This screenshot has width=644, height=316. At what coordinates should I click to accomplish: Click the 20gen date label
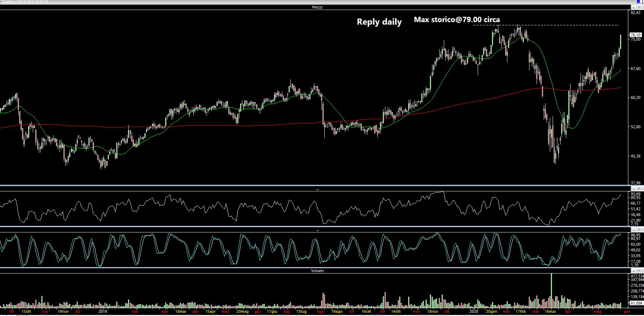pos(491,311)
